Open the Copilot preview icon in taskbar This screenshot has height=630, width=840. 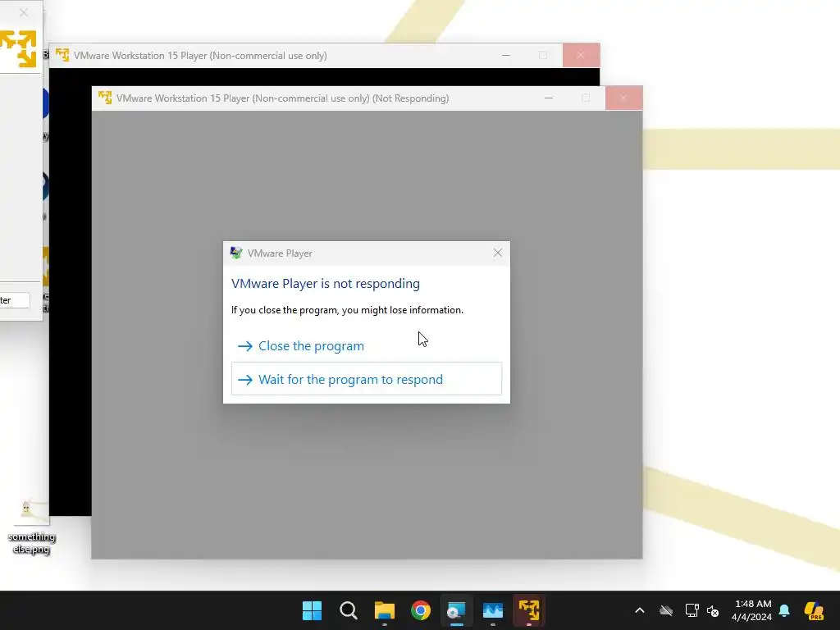click(815, 610)
